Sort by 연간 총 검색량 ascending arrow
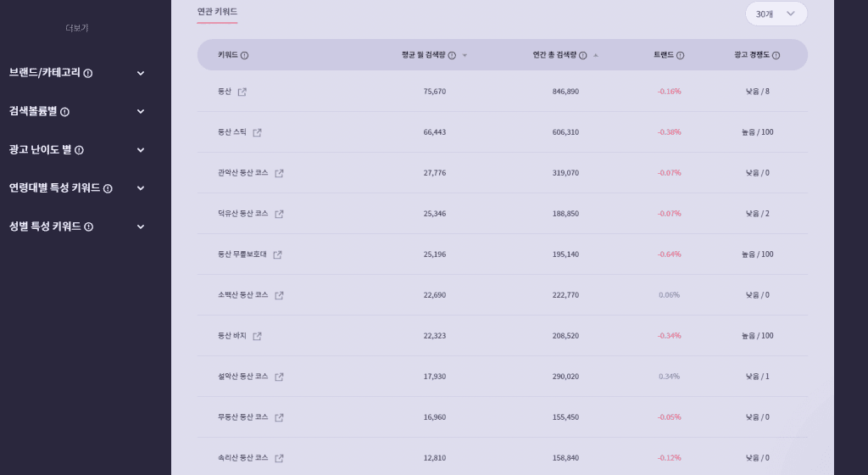This screenshot has width=868, height=475. [x=596, y=55]
